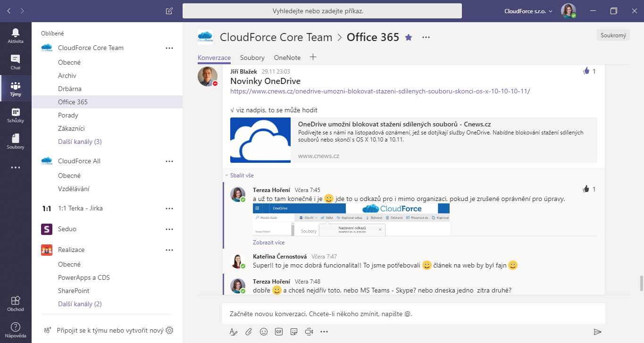The image size is (644, 343).
Task: Attach a file with paperclip icon
Action: click(249, 332)
